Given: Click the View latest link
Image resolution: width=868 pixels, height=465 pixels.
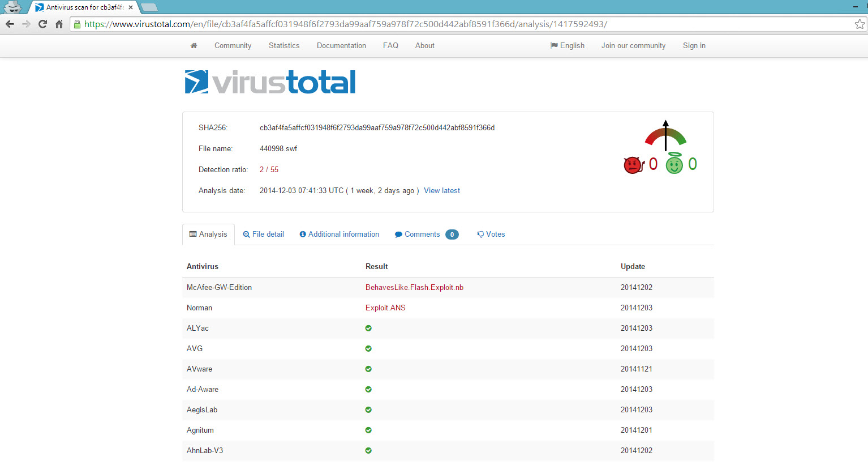Looking at the screenshot, I should [x=442, y=190].
